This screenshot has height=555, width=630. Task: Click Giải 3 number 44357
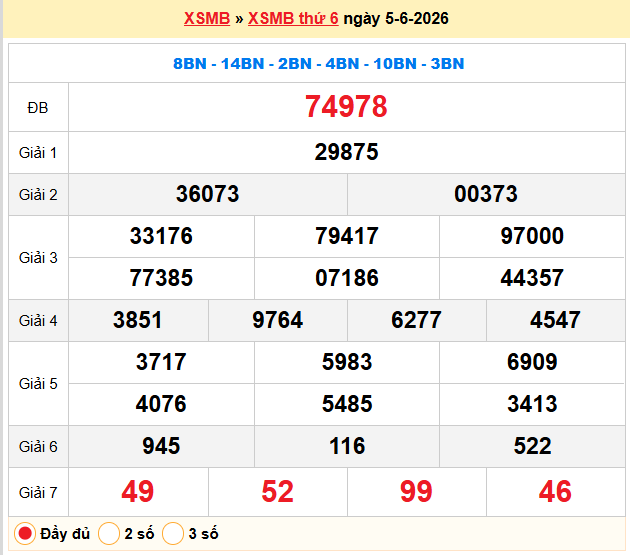pos(532,278)
